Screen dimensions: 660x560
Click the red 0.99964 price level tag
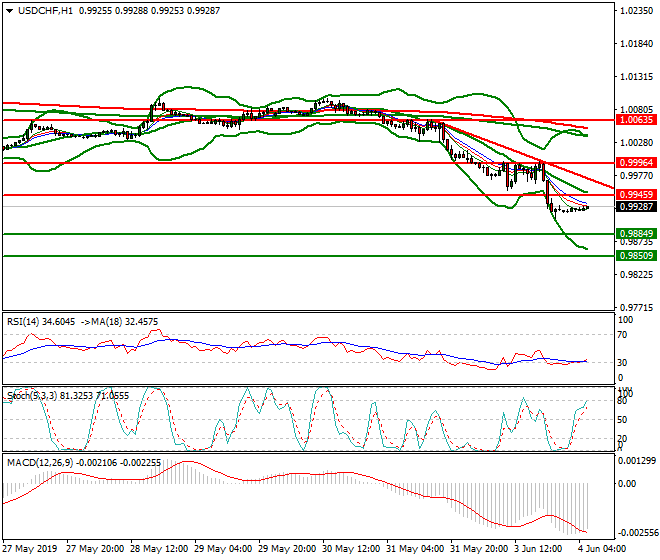[636, 163]
